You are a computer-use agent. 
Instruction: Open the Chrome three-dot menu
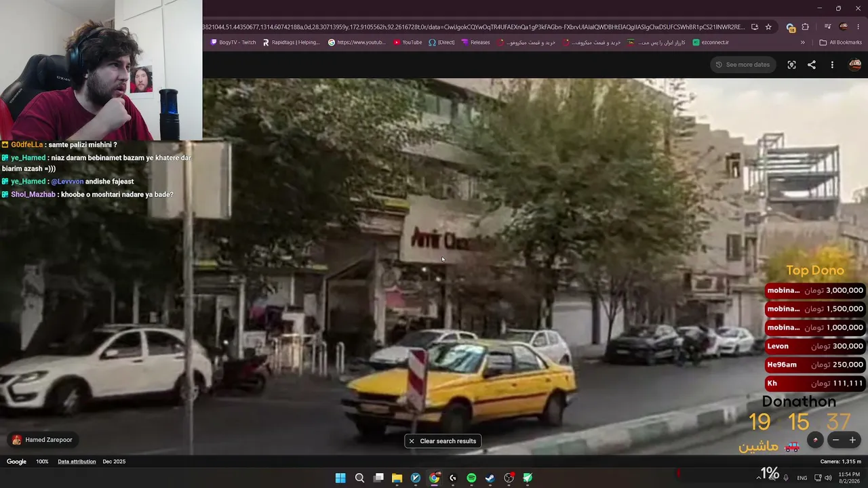pos(859,27)
